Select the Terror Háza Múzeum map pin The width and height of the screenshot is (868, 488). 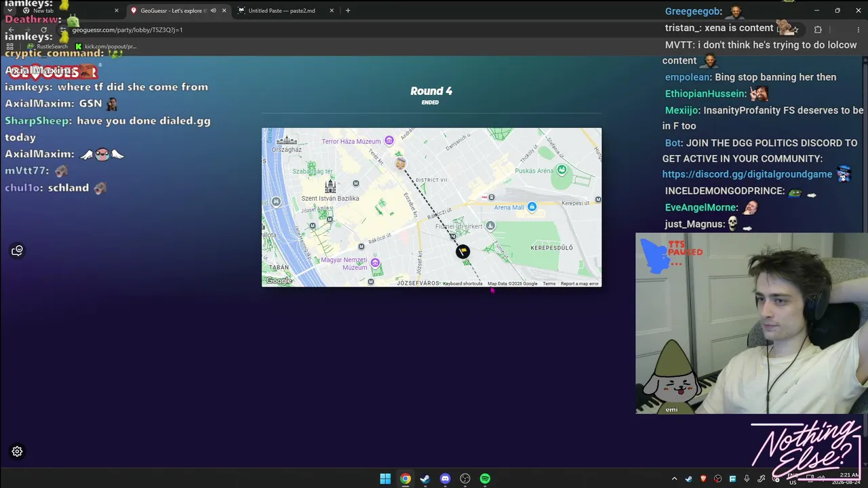click(x=389, y=141)
